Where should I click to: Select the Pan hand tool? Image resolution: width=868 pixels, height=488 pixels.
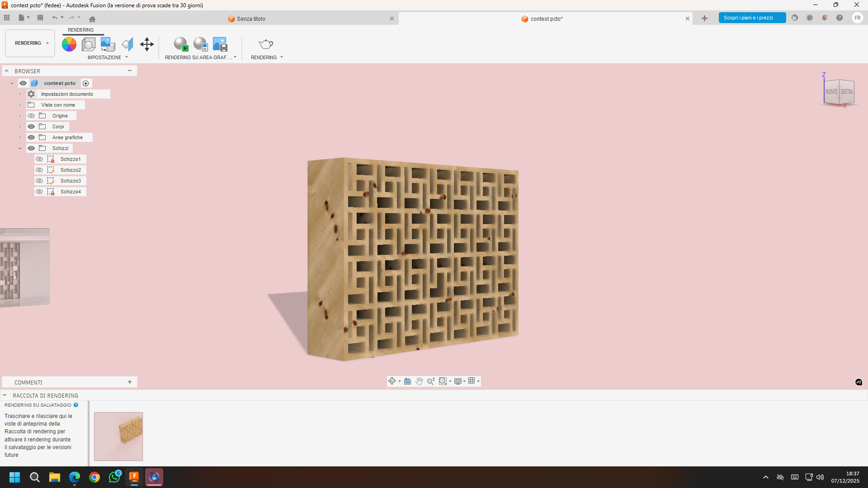pyautogui.click(x=419, y=381)
